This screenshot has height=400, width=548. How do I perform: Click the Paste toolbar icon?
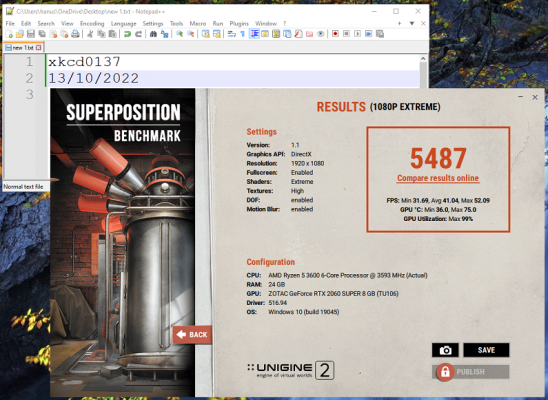pyautogui.click(x=113, y=34)
